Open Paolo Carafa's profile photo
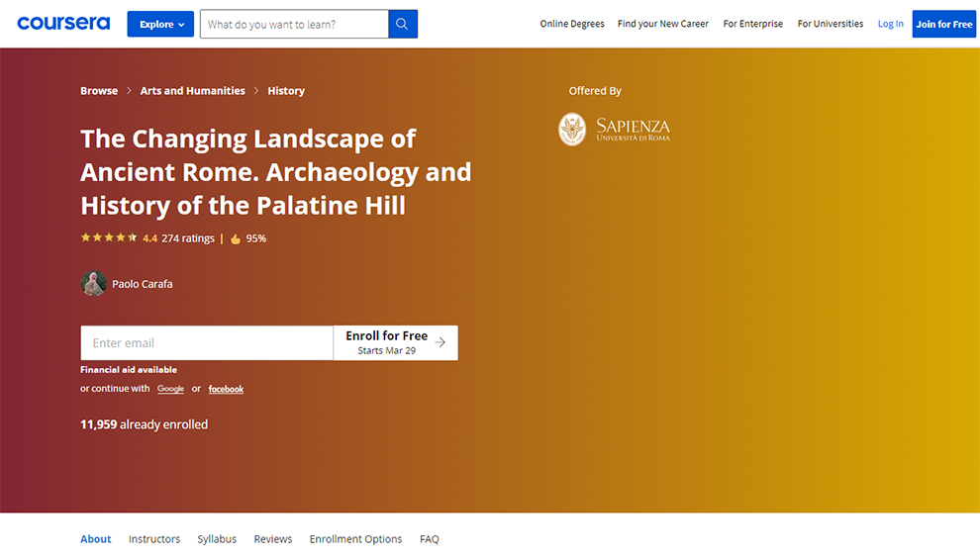 point(93,283)
